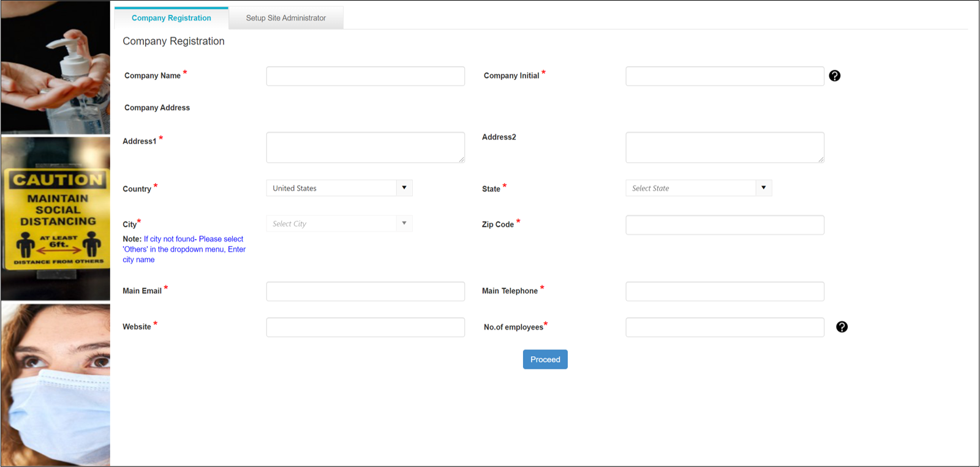980x467 pixels.
Task: Click the Address1 text area
Action: tap(365, 148)
